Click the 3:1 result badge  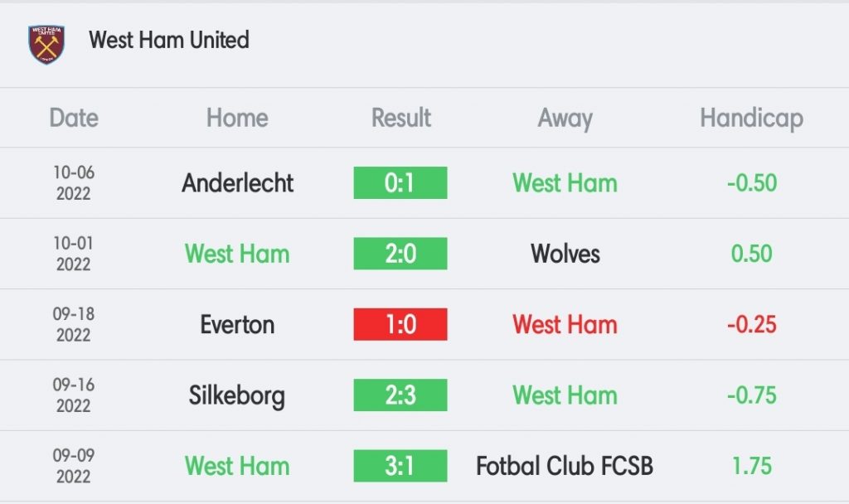click(400, 466)
